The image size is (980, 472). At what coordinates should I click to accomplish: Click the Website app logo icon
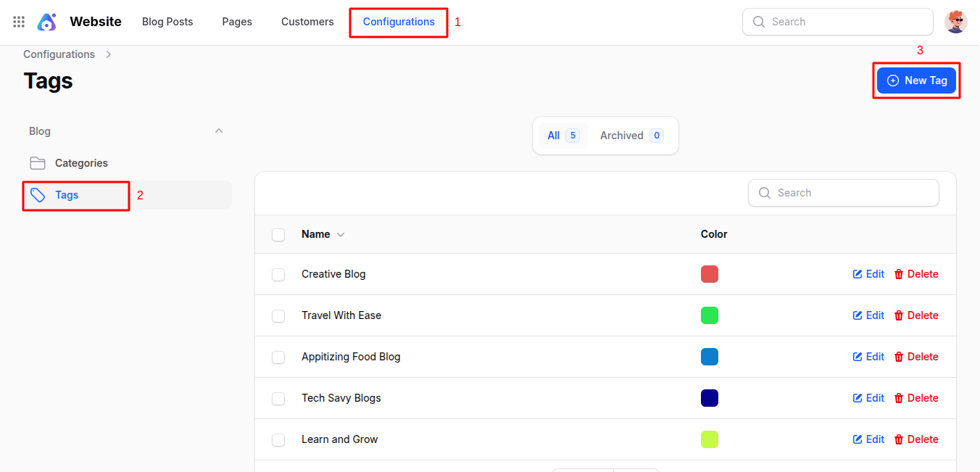(47, 22)
